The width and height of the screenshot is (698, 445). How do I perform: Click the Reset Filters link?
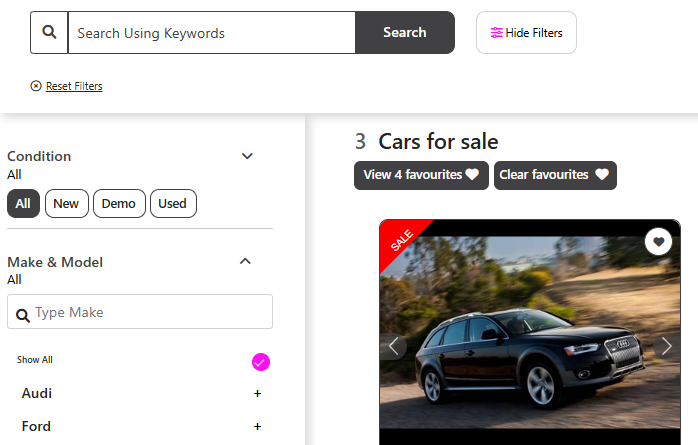(73, 86)
